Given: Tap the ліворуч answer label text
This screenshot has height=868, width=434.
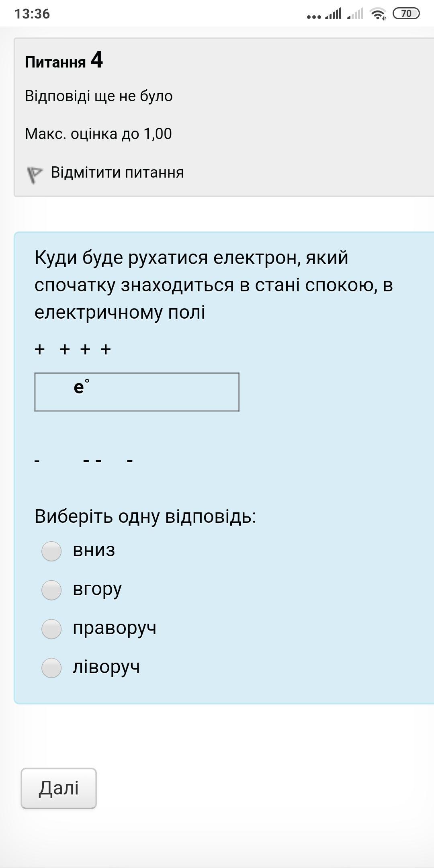Looking at the screenshot, I should point(106,667).
